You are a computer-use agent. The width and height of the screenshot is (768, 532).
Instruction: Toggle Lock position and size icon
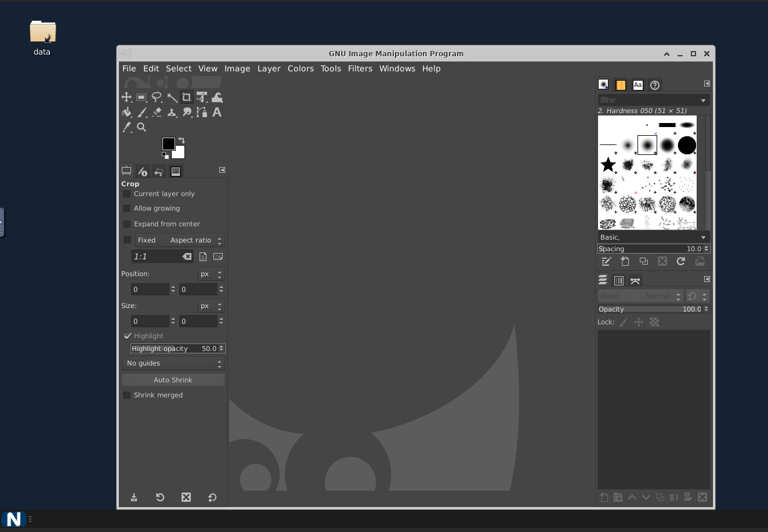click(x=639, y=322)
